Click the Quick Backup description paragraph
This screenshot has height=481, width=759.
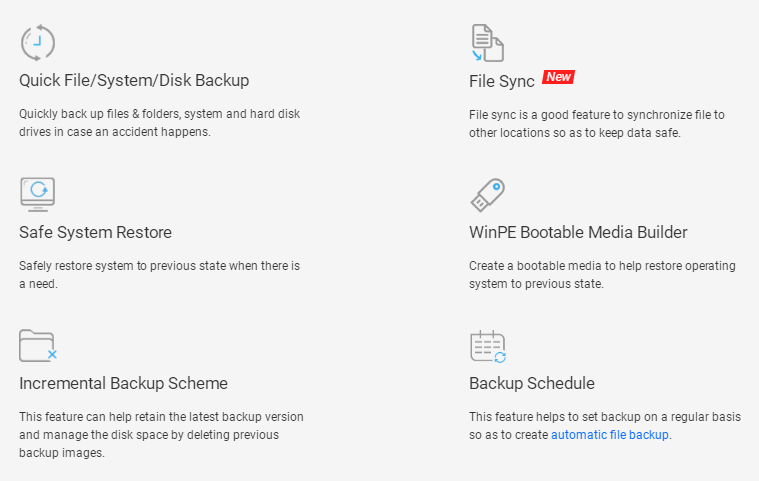159,123
